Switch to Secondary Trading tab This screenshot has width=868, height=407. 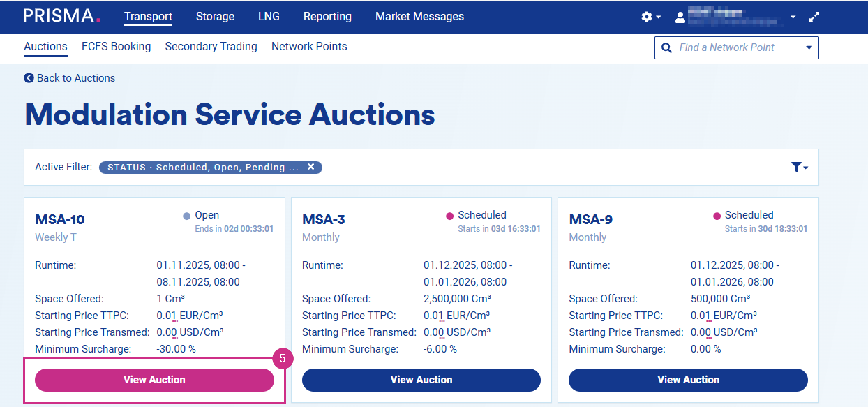coord(211,47)
